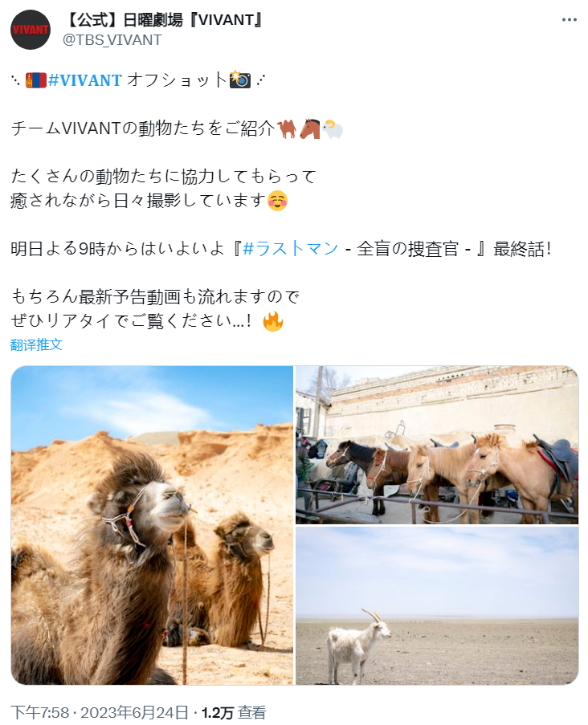Open the @TBS_VIVANT handle

click(112, 40)
